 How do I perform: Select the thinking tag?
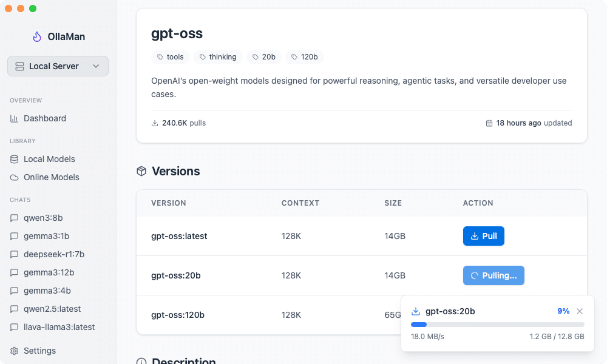[x=218, y=57]
